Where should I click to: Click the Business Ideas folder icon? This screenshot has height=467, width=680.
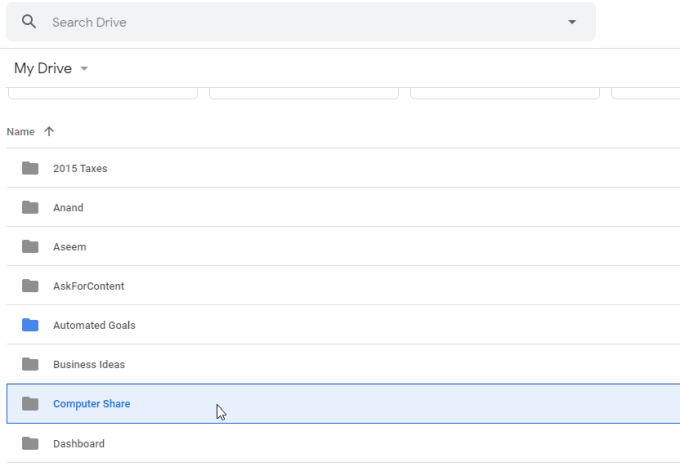click(x=30, y=364)
